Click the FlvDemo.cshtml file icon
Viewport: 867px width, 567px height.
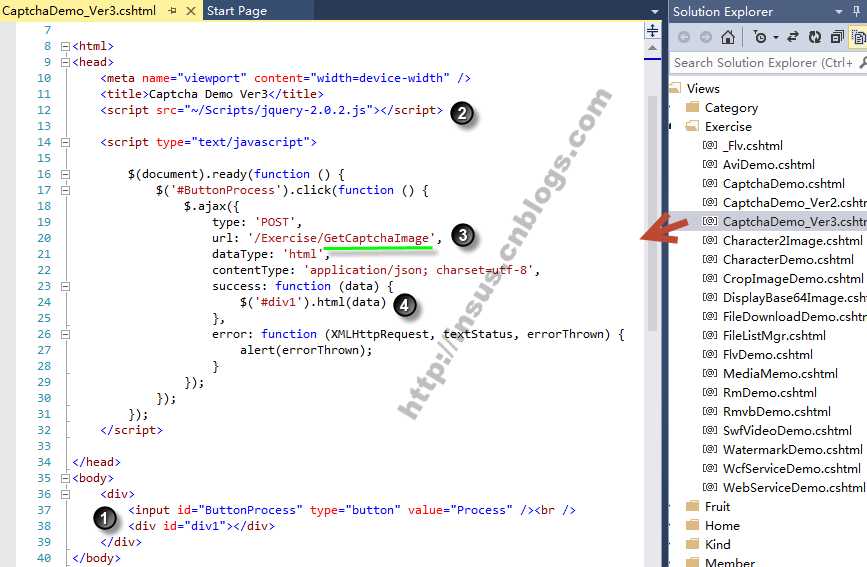[710, 354]
